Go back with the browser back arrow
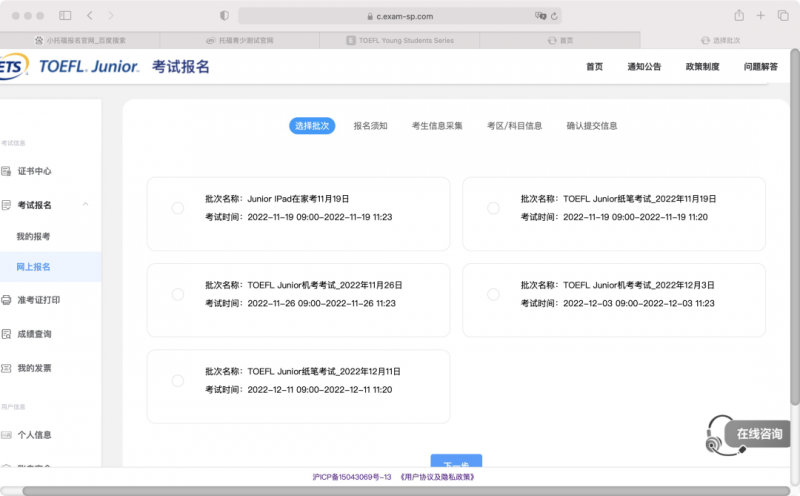This screenshot has width=800, height=496. 90,16
